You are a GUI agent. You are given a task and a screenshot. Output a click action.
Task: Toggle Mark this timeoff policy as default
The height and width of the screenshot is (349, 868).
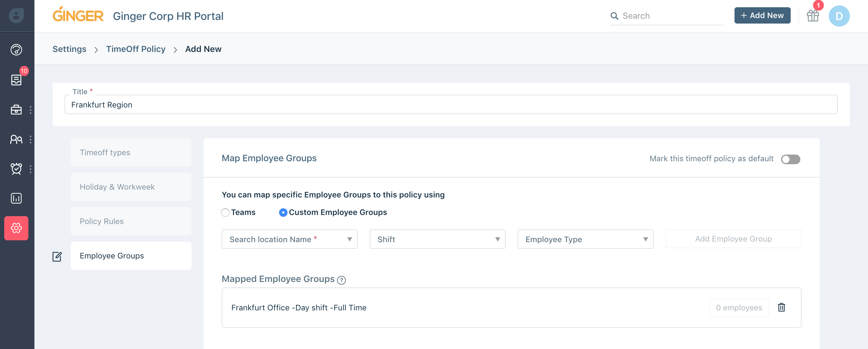790,159
